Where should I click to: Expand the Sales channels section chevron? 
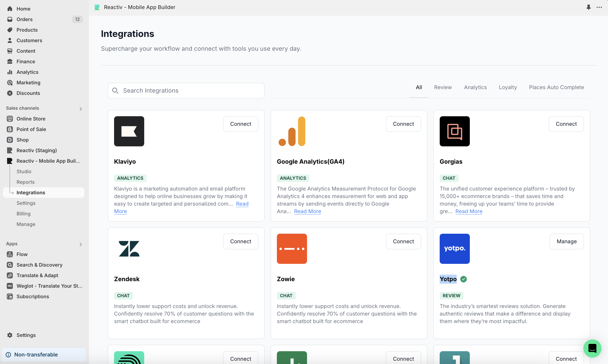click(81, 109)
